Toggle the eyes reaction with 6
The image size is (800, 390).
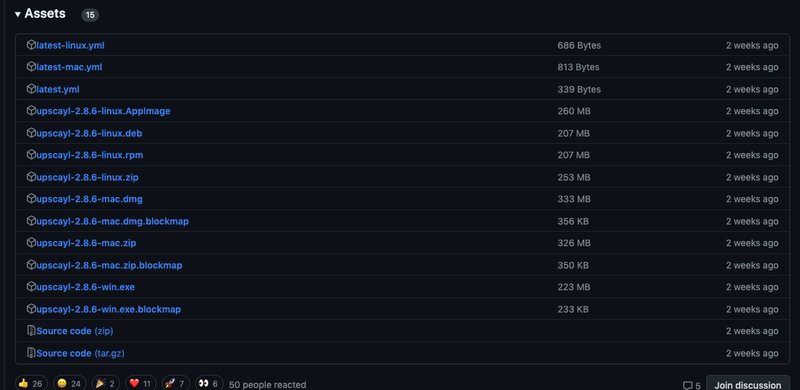(x=209, y=383)
